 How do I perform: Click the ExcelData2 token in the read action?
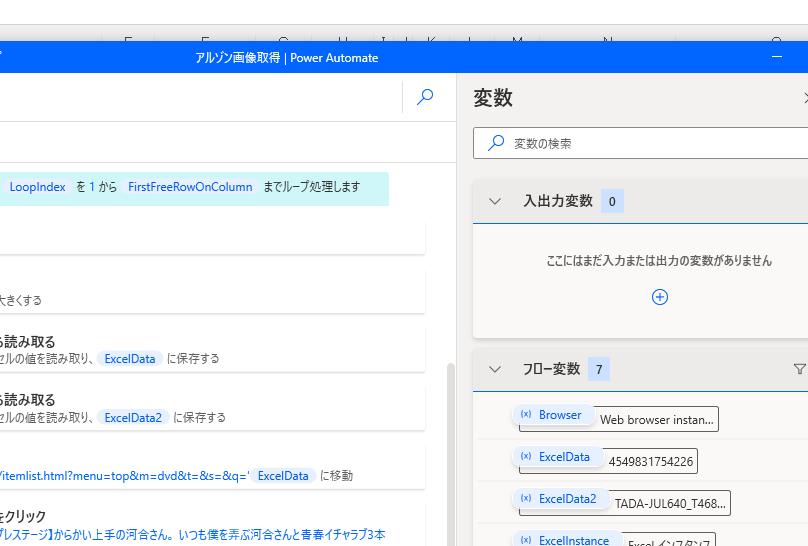(133, 418)
